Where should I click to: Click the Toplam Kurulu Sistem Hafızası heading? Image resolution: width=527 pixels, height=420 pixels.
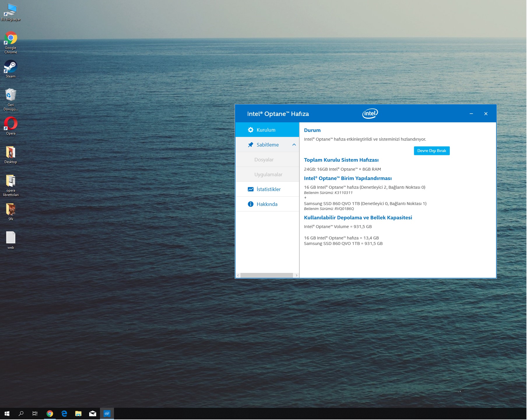pos(341,160)
